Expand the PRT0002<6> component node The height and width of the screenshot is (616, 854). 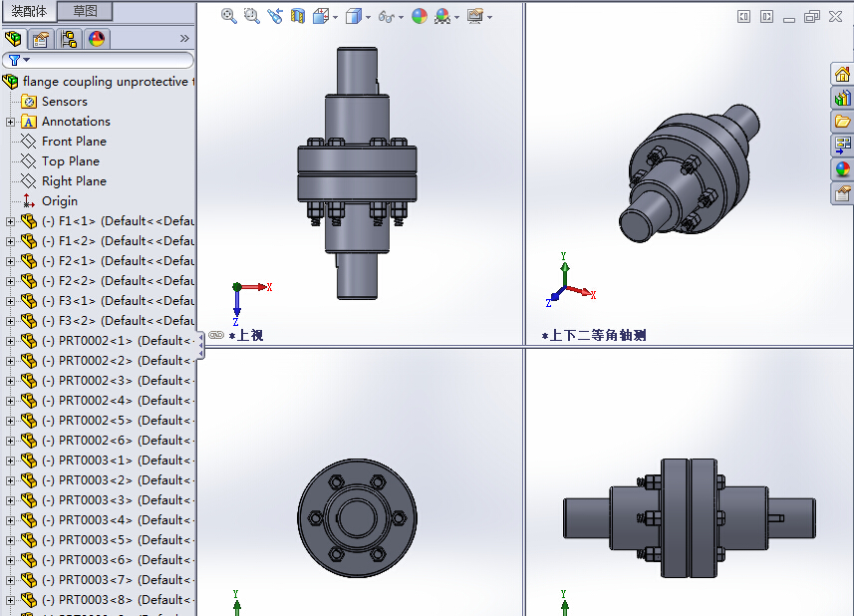(10, 442)
